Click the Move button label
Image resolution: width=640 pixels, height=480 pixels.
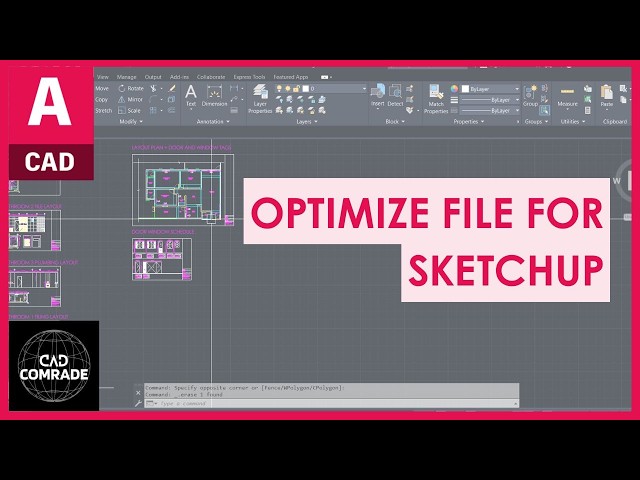(x=102, y=88)
